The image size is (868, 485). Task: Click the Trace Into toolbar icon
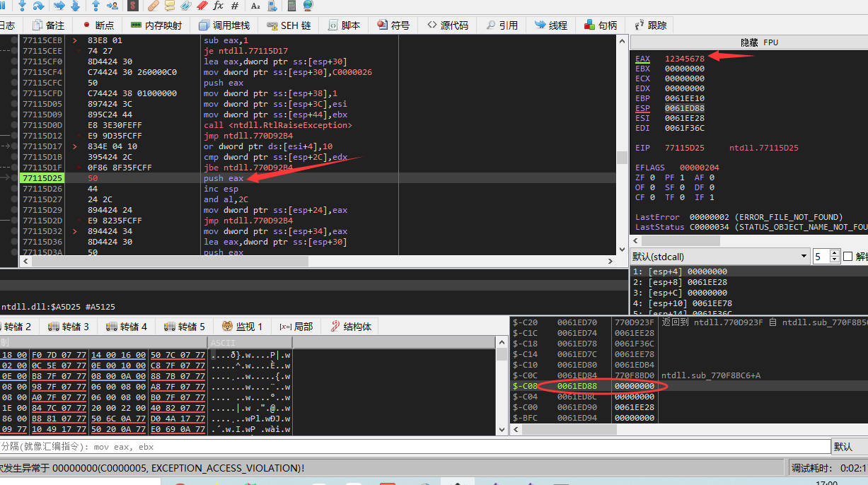[x=59, y=6]
